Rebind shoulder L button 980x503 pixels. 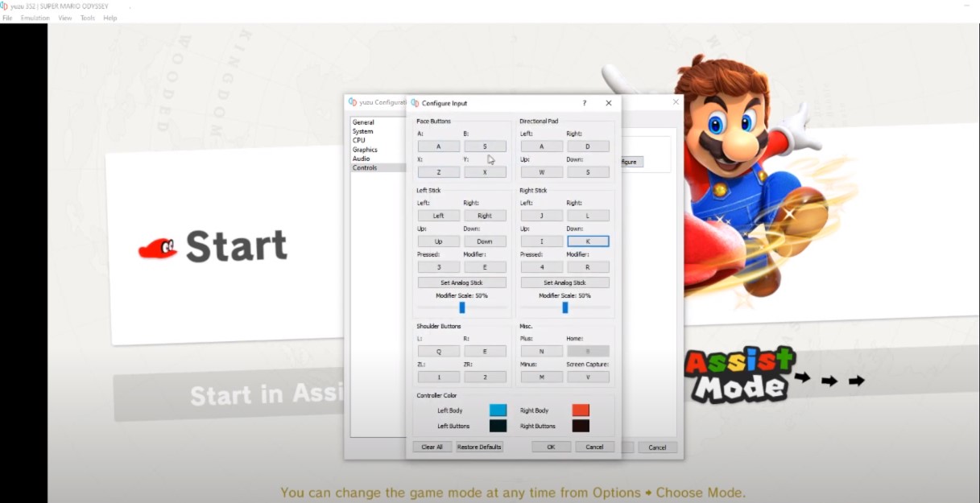[439, 352]
